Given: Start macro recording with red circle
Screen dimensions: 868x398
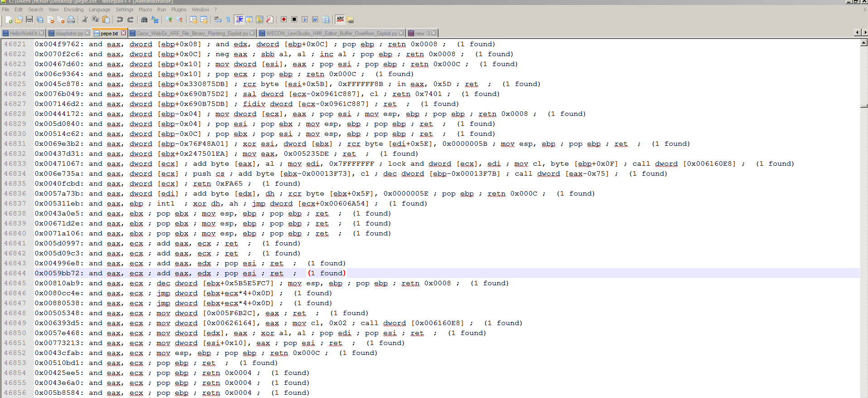Looking at the screenshot, I should (x=284, y=19).
